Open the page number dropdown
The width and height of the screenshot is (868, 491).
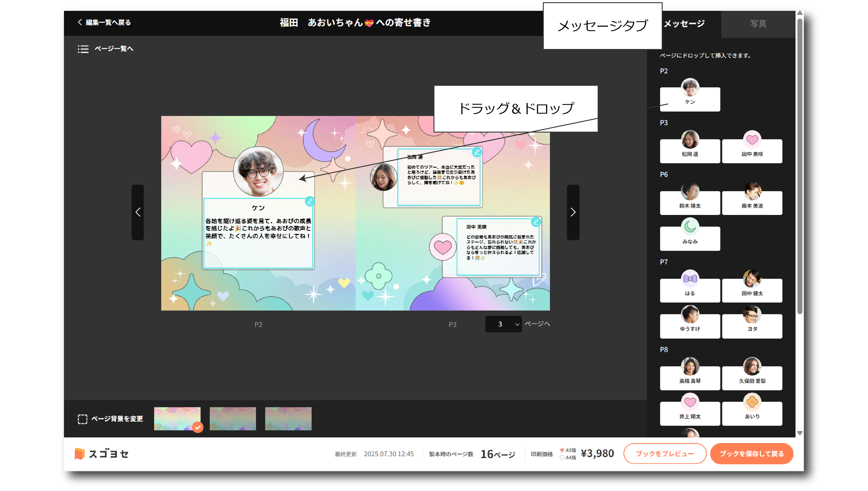[503, 324]
